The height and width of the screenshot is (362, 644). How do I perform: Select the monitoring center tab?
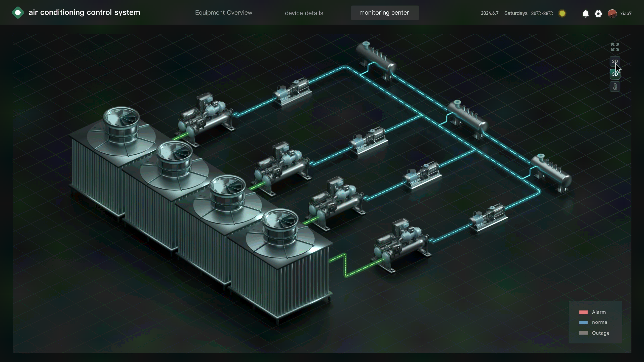coord(385,13)
